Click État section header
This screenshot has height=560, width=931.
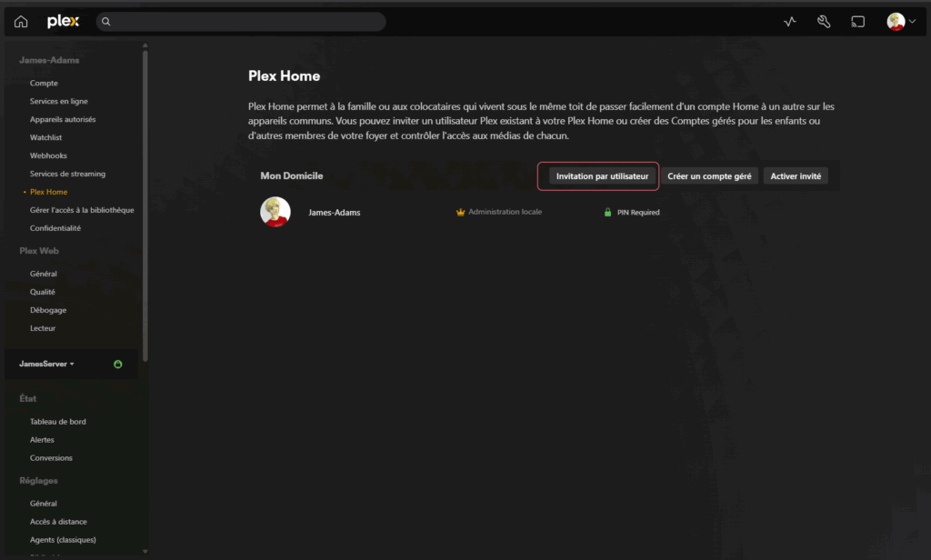(28, 399)
